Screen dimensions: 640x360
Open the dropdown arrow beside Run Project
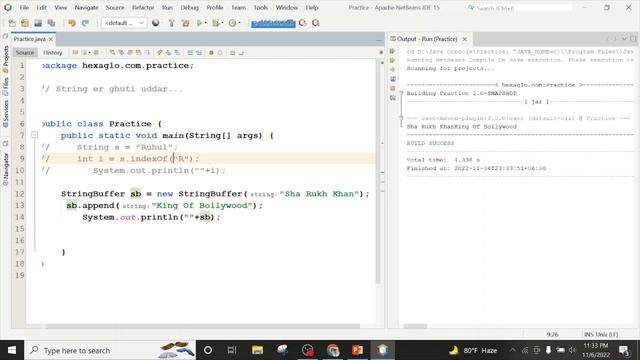tap(205, 23)
